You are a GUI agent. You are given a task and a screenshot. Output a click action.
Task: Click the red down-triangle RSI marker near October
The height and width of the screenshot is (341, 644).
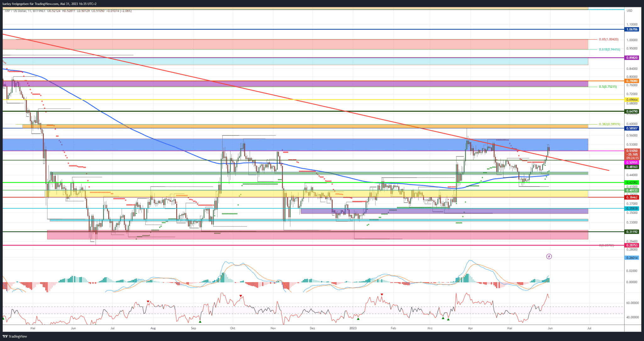241,296
